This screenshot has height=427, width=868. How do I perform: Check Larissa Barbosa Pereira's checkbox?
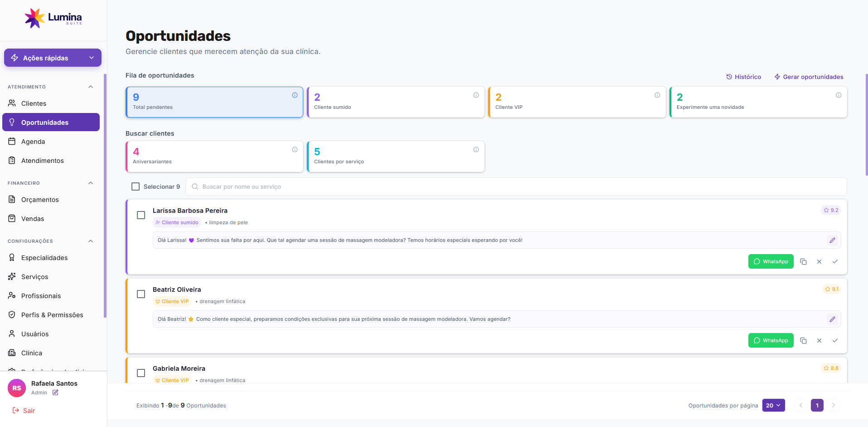click(x=141, y=215)
